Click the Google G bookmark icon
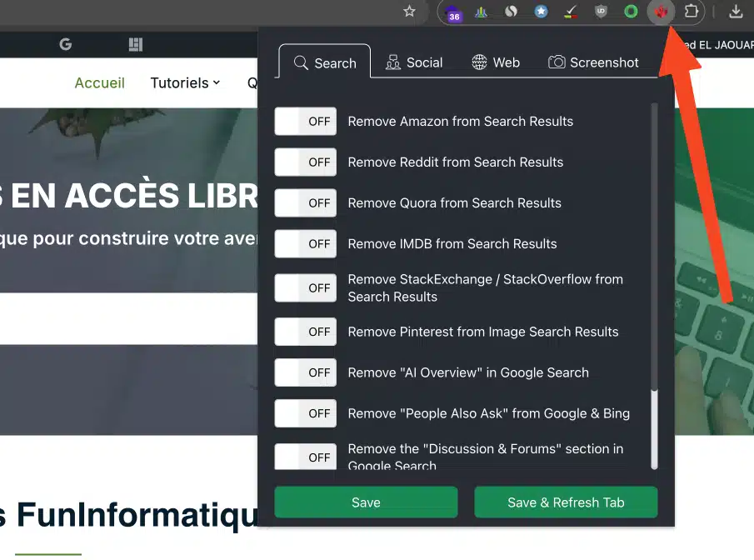This screenshot has width=754, height=560. [66, 45]
